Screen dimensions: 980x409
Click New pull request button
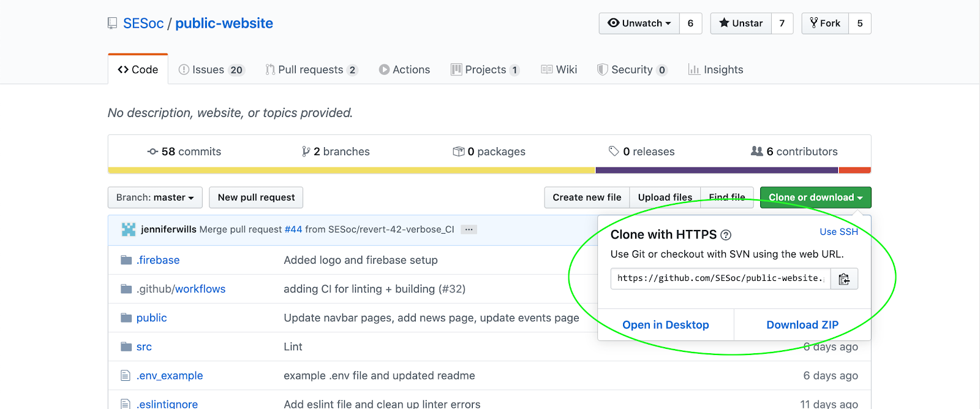click(x=256, y=197)
